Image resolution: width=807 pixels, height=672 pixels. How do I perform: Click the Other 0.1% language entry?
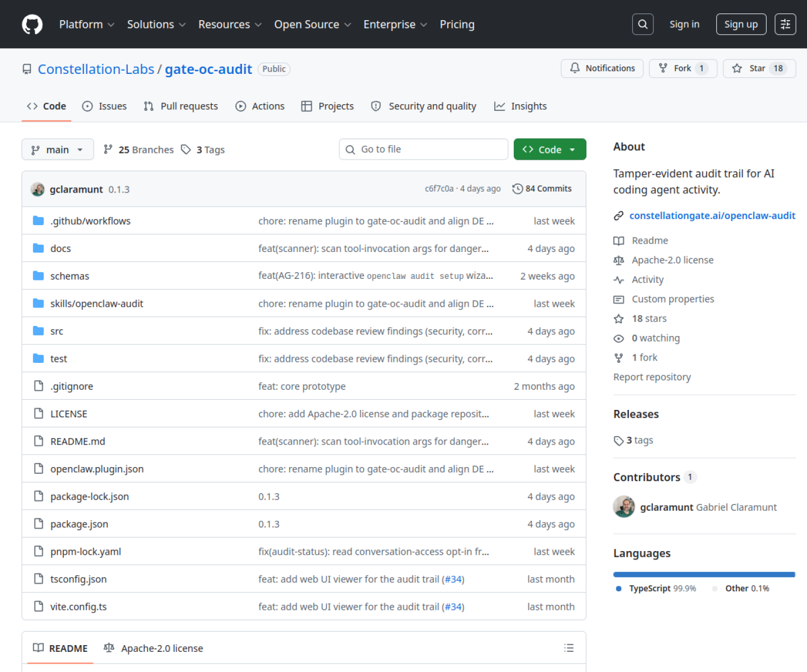tap(741, 589)
